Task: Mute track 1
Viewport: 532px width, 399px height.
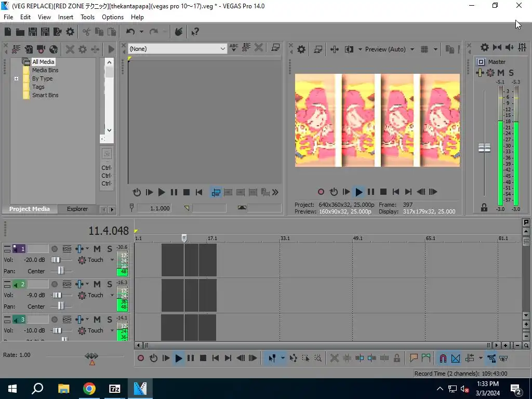Action: (97, 249)
